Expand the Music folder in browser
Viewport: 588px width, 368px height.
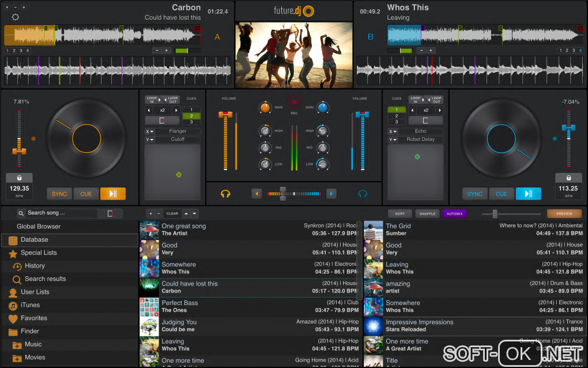click(x=17, y=345)
